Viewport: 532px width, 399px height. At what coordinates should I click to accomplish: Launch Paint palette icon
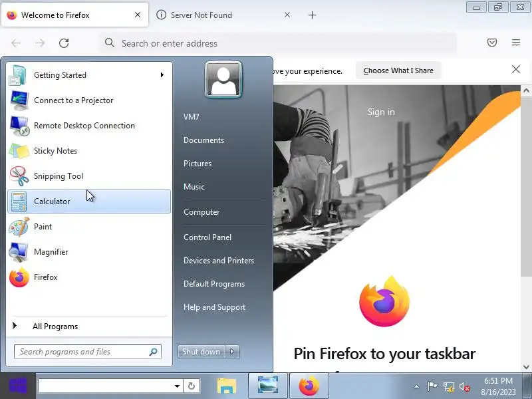[19, 227]
